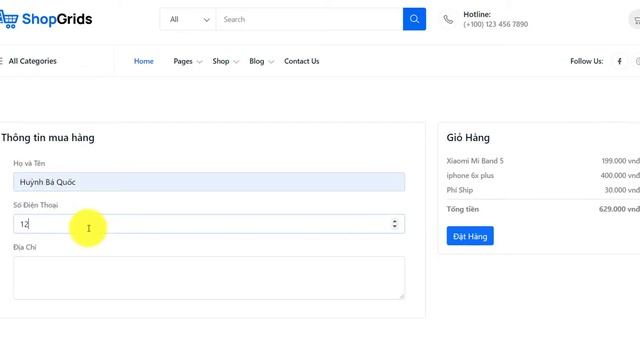Click the Giỏ Hàng heading
Image resolution: width=640 pixels, height=360 pixels.
(468, 138)
